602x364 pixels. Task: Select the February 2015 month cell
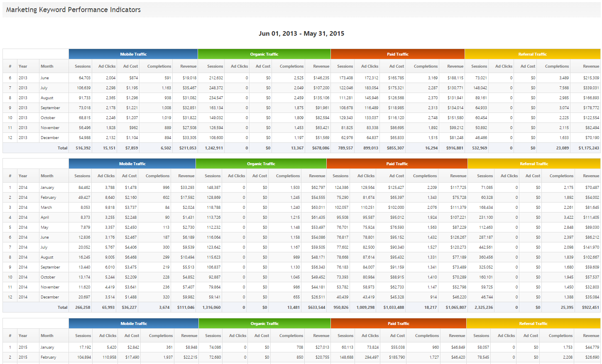(x=48, y=357)
